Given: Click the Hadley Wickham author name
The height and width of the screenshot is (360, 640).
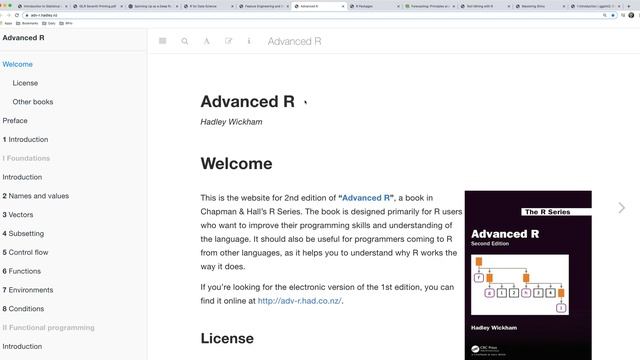Looking at the screenshot, I should click(x=231, y=122).
